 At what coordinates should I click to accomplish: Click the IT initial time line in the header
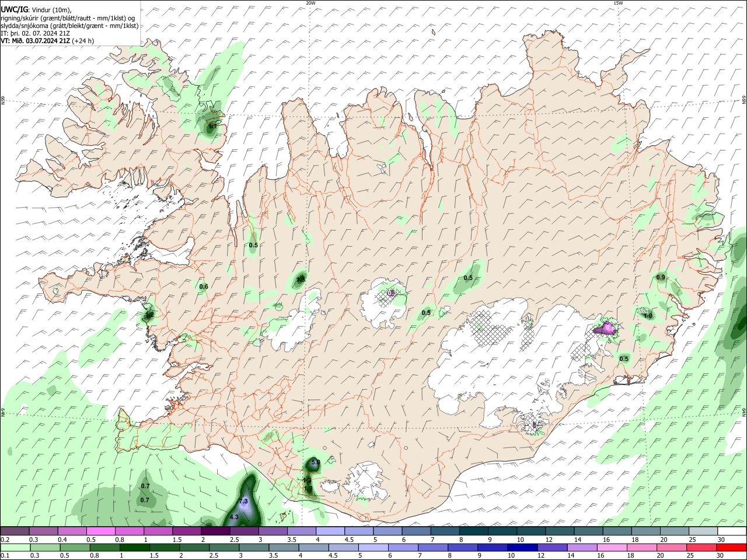point(36,33)
